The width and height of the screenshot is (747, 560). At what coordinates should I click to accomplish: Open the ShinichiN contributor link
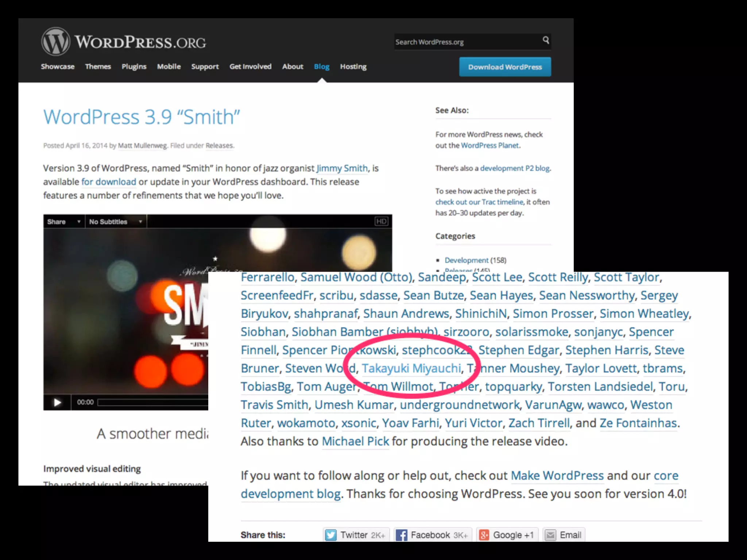coord(481,314)
